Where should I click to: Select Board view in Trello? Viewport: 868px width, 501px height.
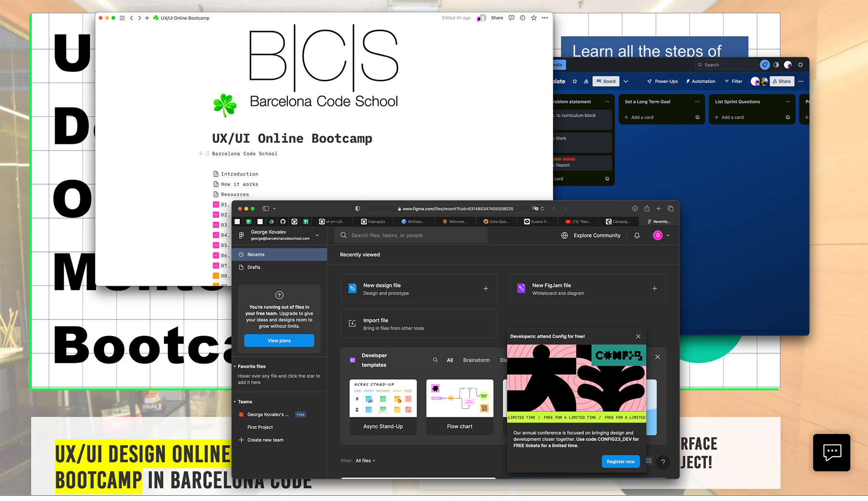coord(606,81)
